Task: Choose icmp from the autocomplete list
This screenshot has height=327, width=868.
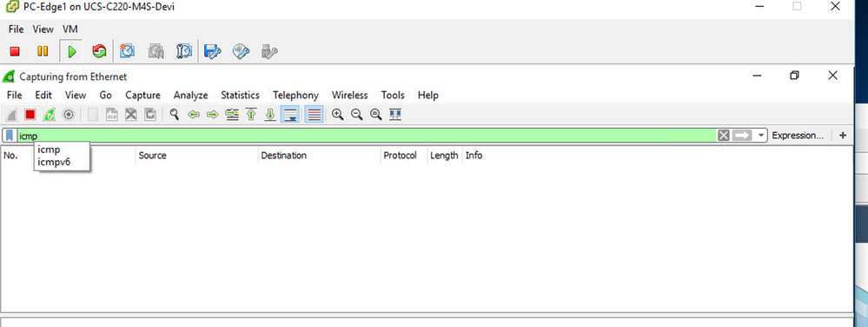Action: [49, 150]
